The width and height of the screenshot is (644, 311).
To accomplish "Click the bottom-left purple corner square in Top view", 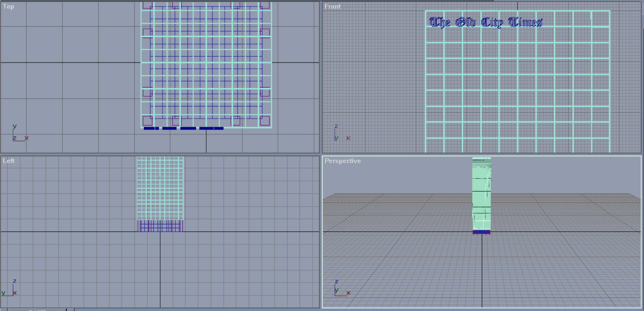I will 147,121.
